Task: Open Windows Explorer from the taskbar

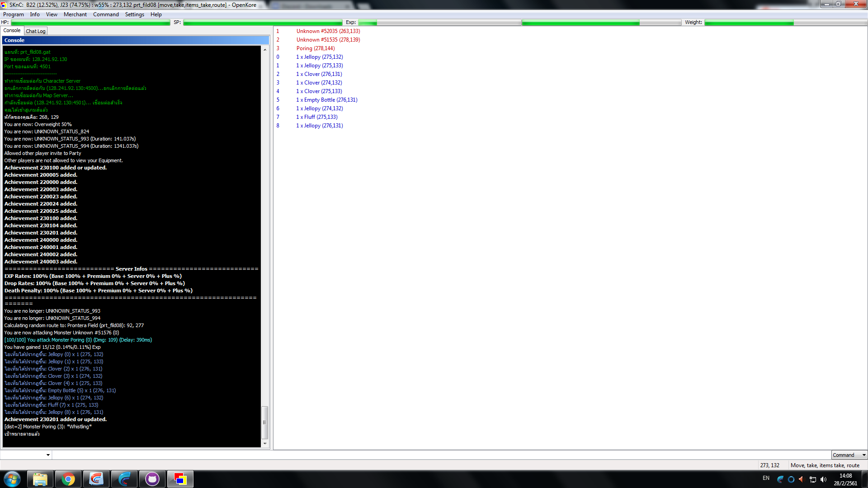Action: (40, 479)
